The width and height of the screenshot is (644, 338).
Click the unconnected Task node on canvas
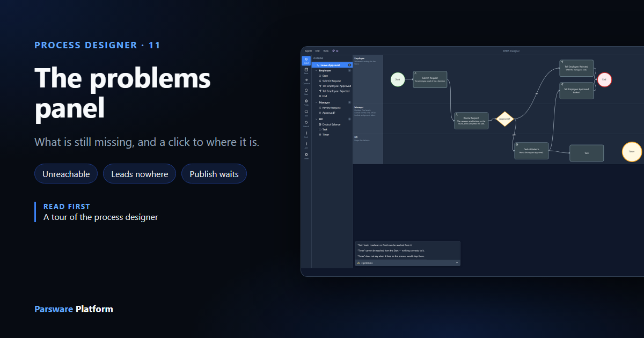click(587, 153)
